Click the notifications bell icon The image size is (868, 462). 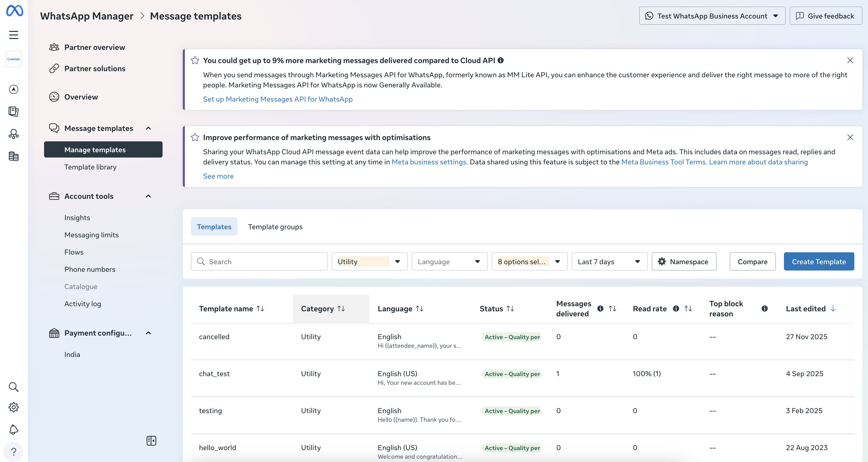[x=13, y=429]
